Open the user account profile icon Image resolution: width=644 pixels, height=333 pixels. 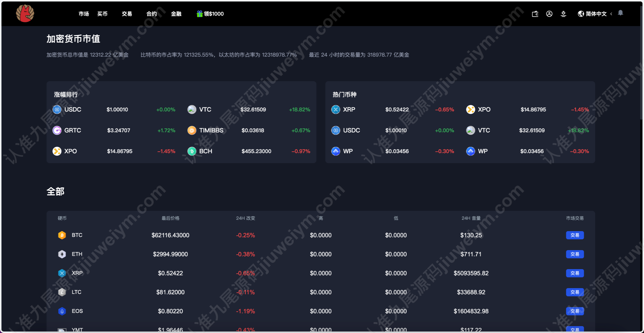[549, 14]
